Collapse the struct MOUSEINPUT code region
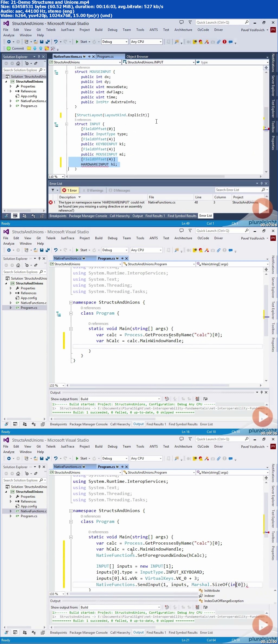 66,72
